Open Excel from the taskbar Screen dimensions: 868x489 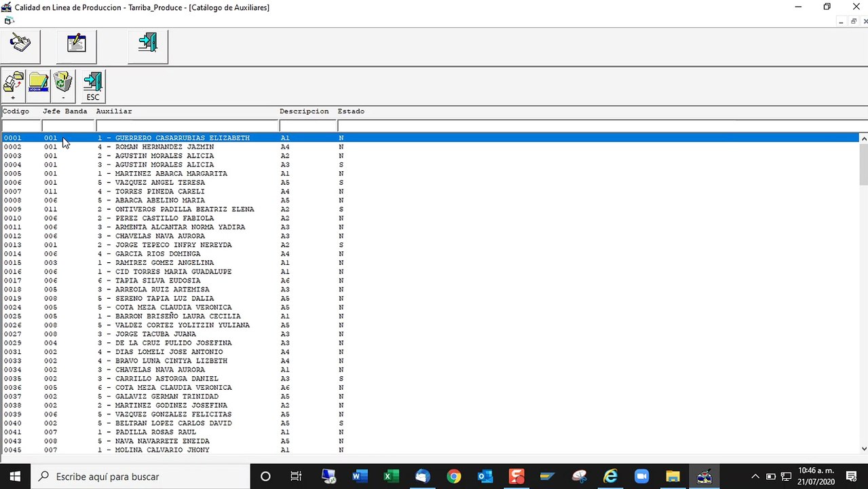point(392,476)
